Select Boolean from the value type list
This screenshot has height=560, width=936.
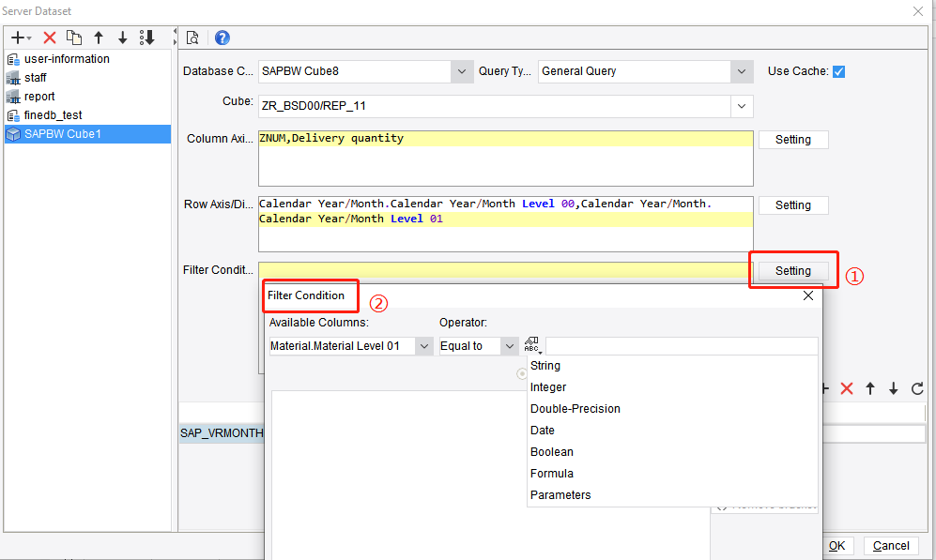[551, 451]
